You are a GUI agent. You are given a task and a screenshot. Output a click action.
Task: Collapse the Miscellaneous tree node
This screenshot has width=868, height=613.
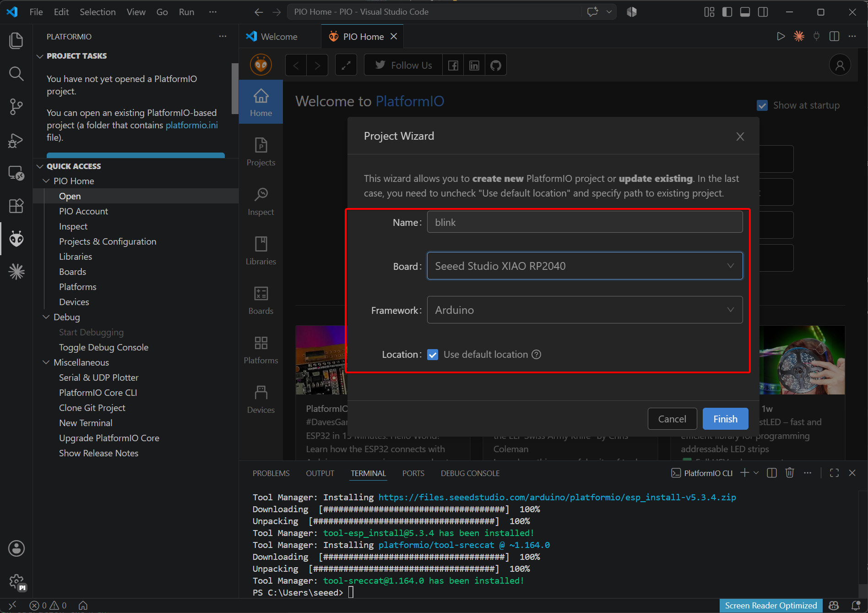pyautogui.click(x=46, y=362)
